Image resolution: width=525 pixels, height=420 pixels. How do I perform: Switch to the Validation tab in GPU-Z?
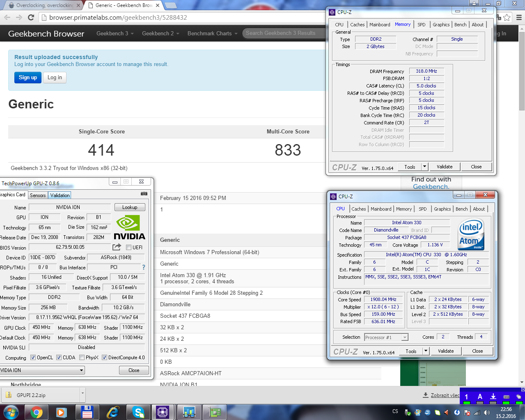[60, 195]
